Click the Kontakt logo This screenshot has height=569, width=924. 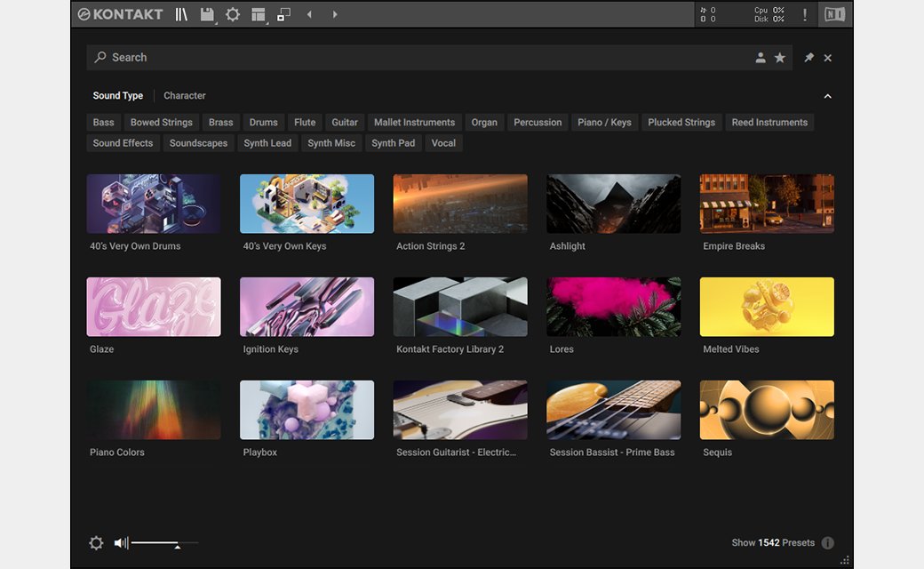coord(120,14)
